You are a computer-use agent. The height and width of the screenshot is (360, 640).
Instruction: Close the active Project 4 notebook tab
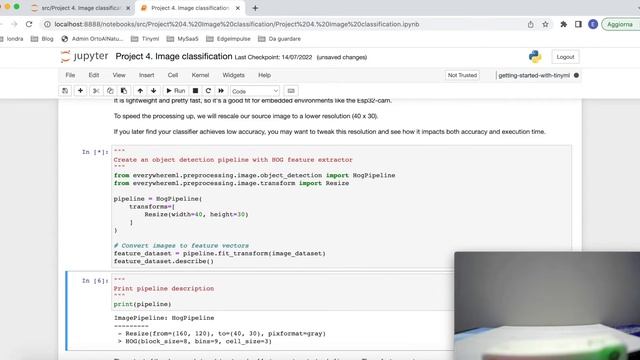(x=238, y=8)
